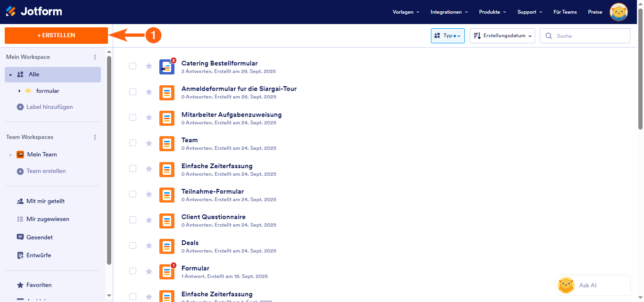Click the Deals form icon
The width and height of the screenshot is (644, 302).
167,246
